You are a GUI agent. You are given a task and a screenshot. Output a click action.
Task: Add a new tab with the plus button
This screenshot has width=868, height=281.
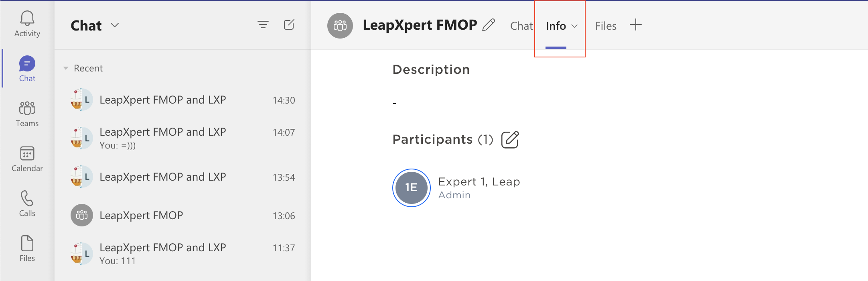[636, 25]
